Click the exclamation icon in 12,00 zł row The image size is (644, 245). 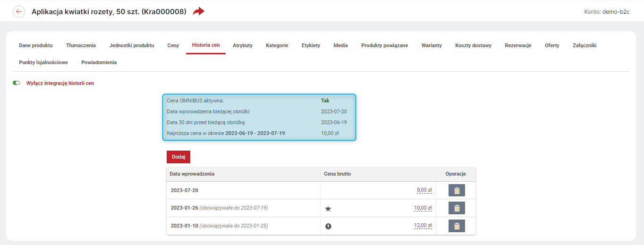click(328, 226)
